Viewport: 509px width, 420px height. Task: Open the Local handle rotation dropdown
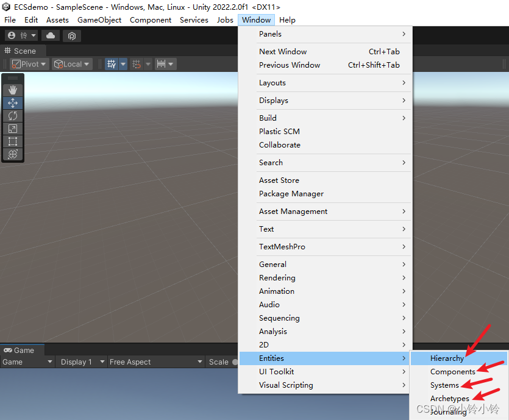(72, 64)
